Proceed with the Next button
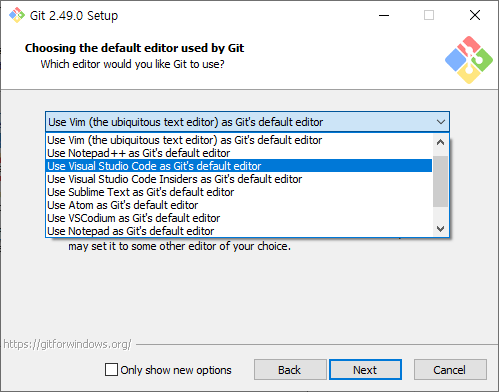Viewport: 499px width, 392px height. click(x=365, y=370)
